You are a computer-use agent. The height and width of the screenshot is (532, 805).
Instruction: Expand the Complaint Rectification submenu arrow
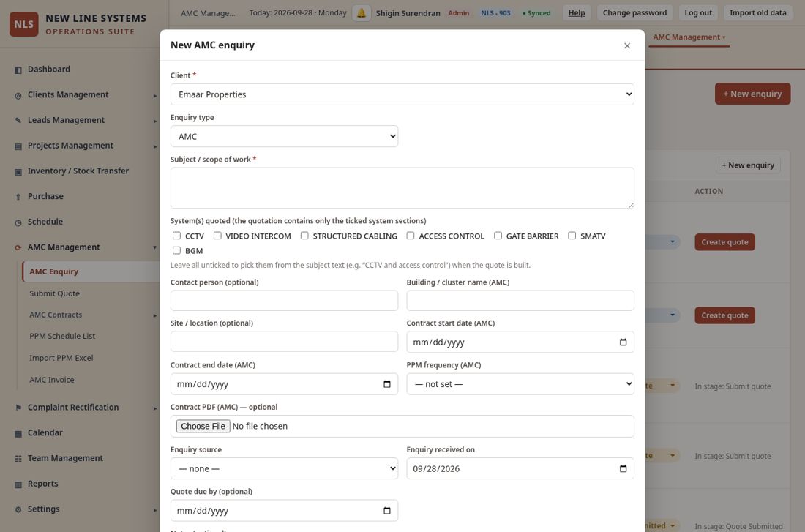click(x=154, y=408)
